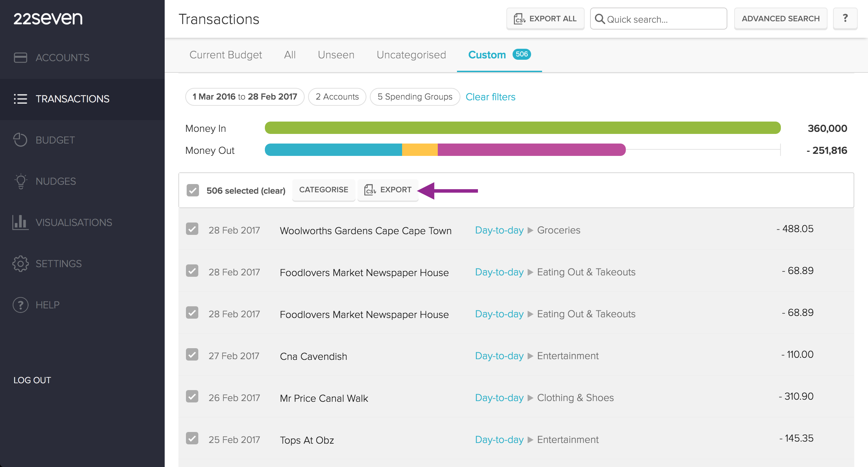Viewport: 868px width, 467px height.
Task: Click Clear filters link
Action: coord(491,97)
